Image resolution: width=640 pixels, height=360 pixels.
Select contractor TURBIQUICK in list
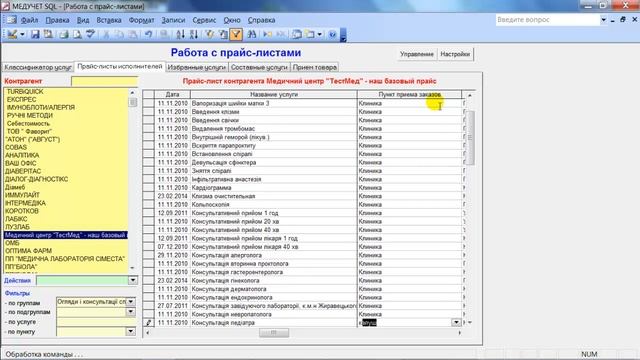point(25,92)
